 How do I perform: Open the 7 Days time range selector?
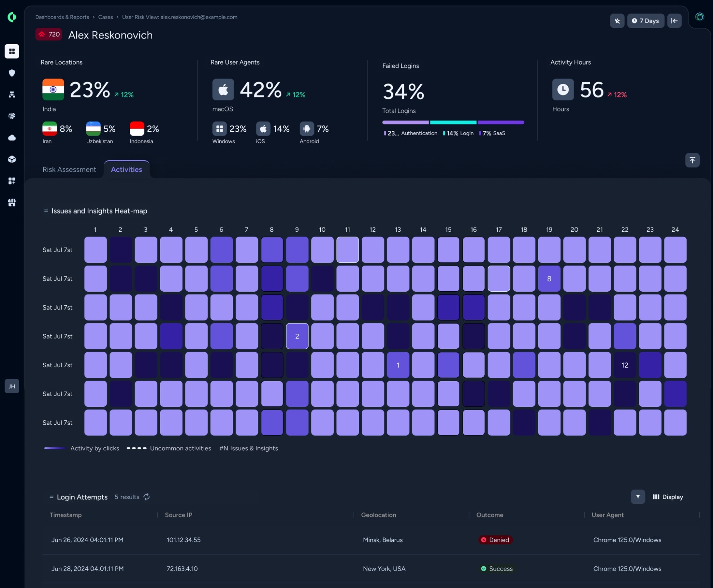(x=646, y=21)
